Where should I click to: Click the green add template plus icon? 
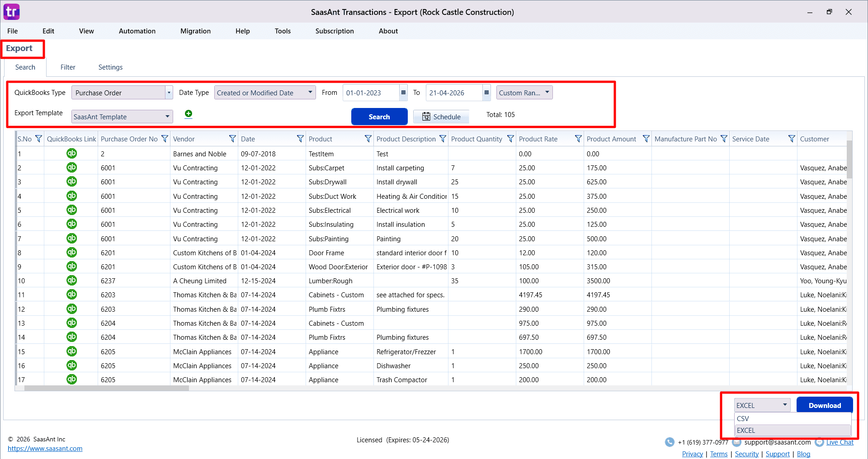[x=189, y=114]
